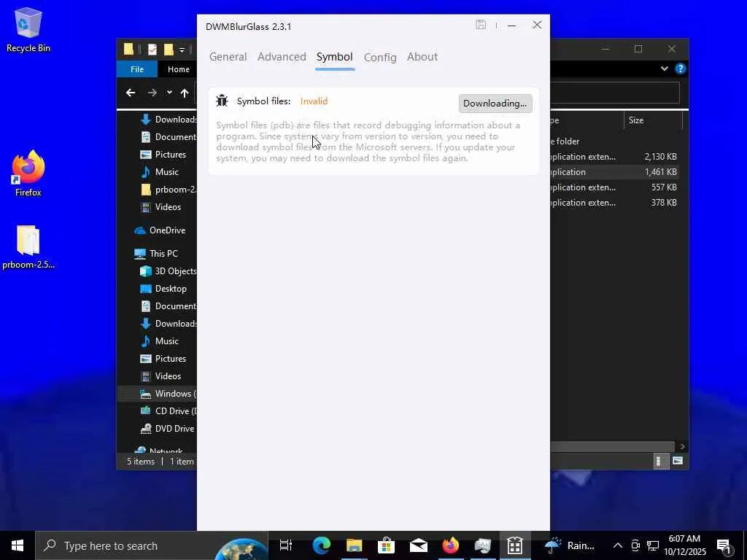Click the Explorer horizontal scrollbar right arrow
747x560 pixels.
coord(682,446)
